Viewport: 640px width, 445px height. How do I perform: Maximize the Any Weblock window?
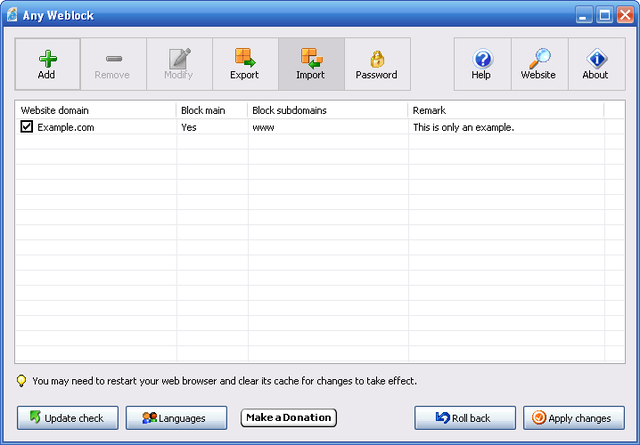coord(604,15)
